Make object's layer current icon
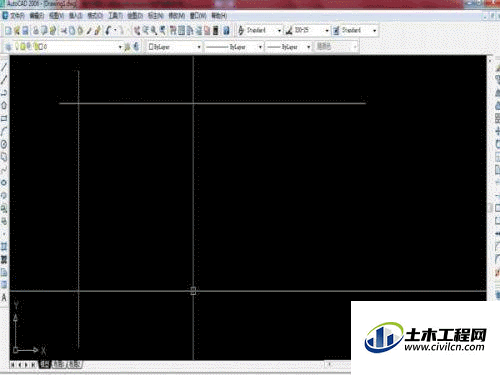 127,47
